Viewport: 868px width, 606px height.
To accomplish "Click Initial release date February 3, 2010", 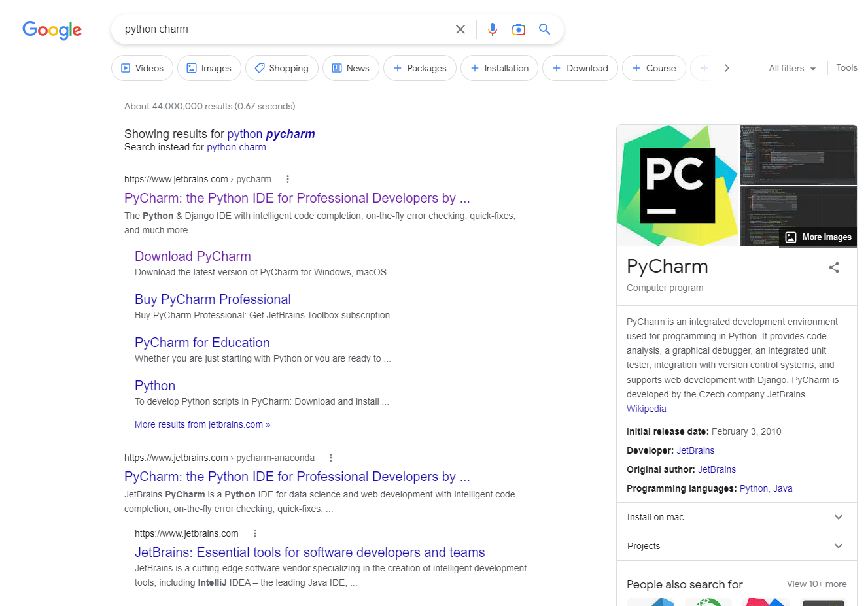I will point(704,431).
